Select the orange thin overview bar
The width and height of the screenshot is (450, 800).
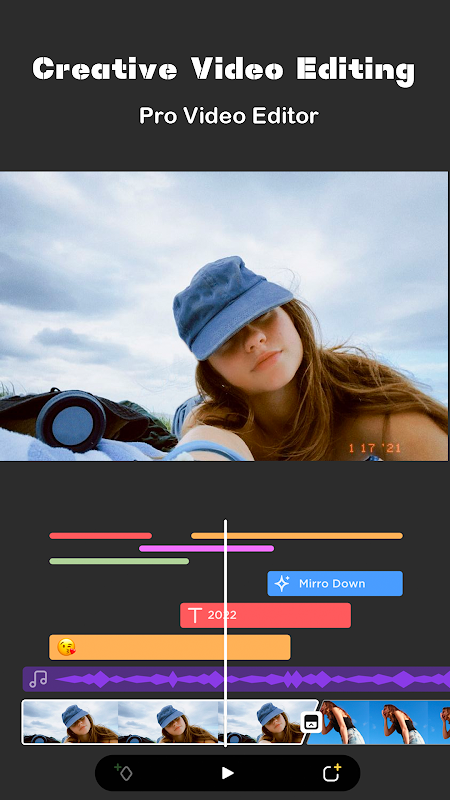click(297, 536)
